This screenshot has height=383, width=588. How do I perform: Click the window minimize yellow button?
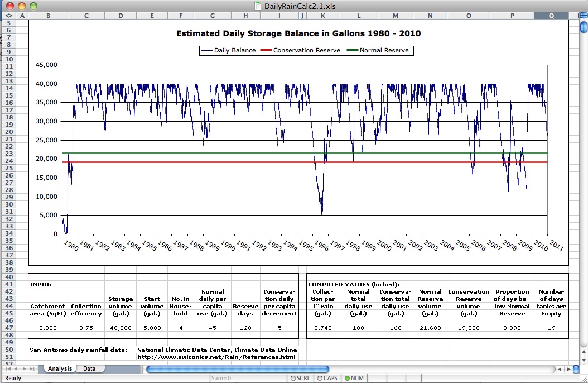pos(22,6)
